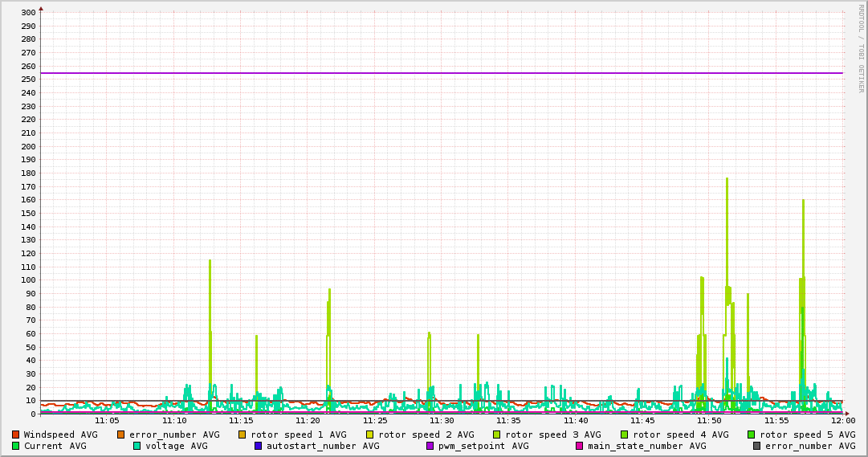The width and height of the screenshot is (868, 457).
Task: Click the 11:05 time axis label
Action: click(x=107, y=420)
